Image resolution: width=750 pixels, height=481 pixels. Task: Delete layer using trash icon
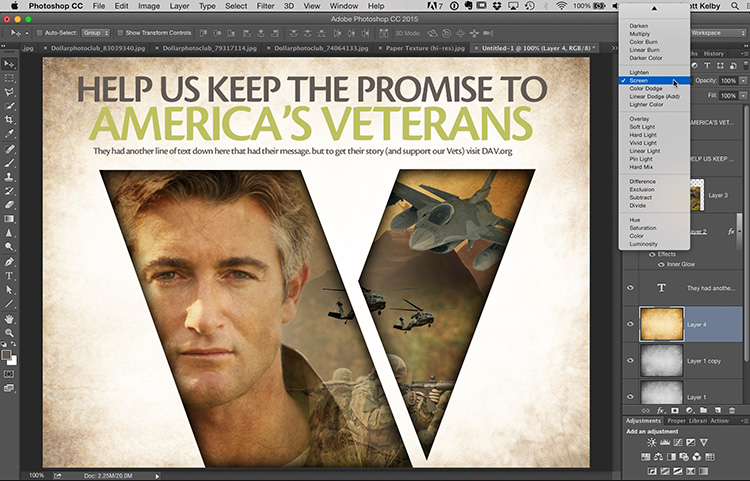click(x=732, y=410)
